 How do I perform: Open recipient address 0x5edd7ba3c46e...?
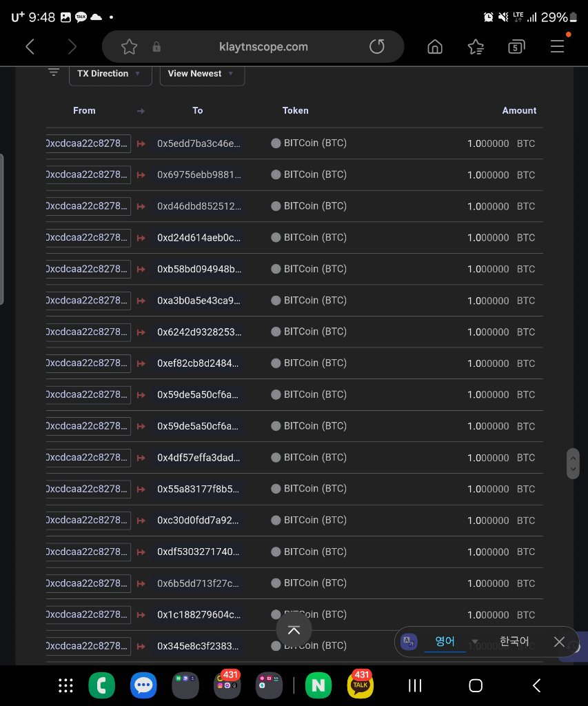[199, 143]
